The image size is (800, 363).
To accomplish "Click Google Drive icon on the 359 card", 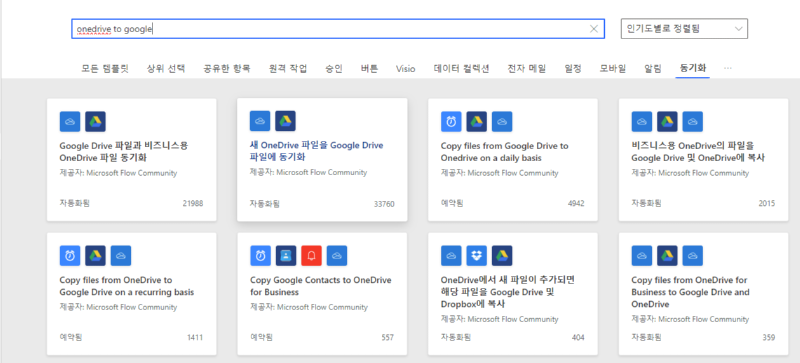I will click(667, 256).
